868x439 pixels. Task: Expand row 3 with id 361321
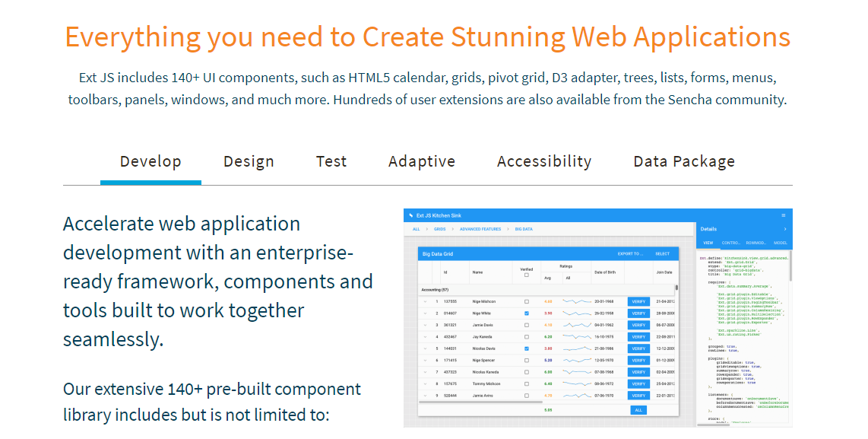(425, 326)
